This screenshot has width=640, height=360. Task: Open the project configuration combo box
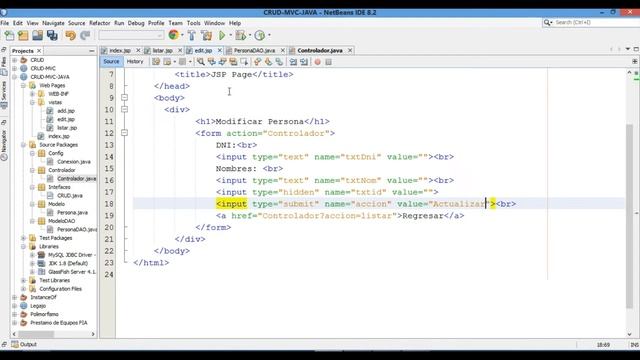(x=131, y=36)
